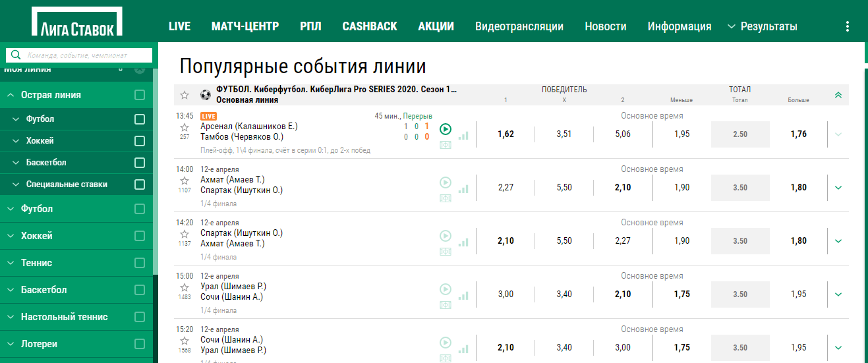Play video stream for Арсенал vs Тамбов
The height and width of the screenshot is (363, 868).
pos(446,129)
